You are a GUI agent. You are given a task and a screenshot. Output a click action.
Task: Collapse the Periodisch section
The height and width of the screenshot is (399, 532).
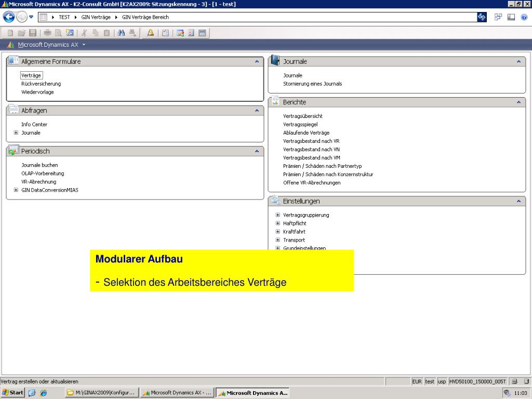[257, 151]
